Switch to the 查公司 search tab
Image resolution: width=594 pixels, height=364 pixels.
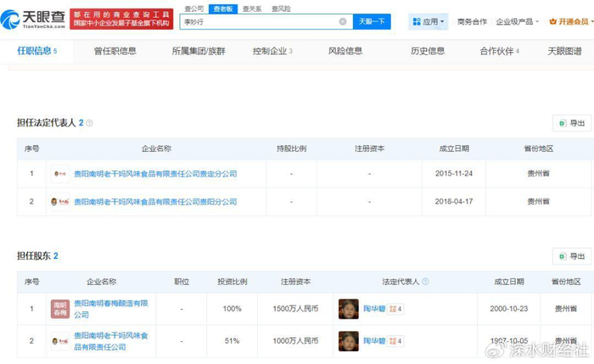[194, 8]
